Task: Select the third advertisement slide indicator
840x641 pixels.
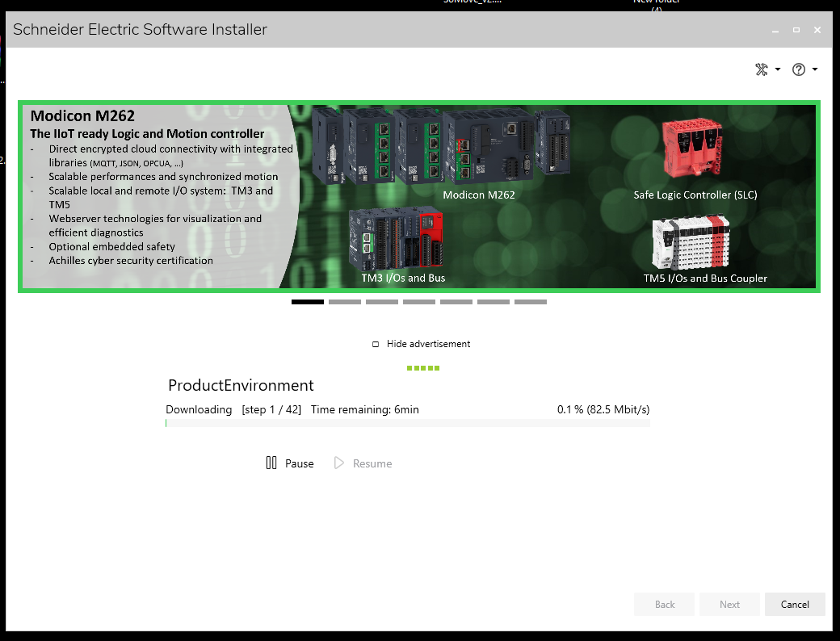Action: pyautogui.click(x=382, y=302)
